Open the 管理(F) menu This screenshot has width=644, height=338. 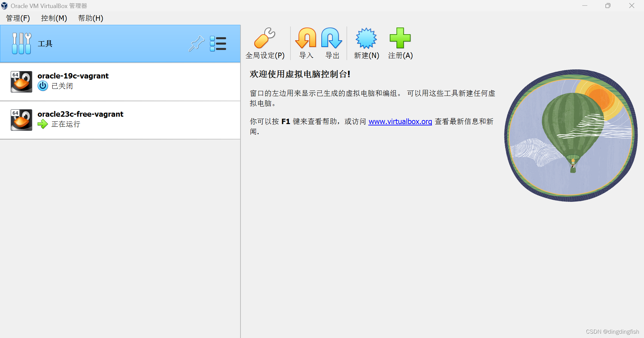point(18,18)
